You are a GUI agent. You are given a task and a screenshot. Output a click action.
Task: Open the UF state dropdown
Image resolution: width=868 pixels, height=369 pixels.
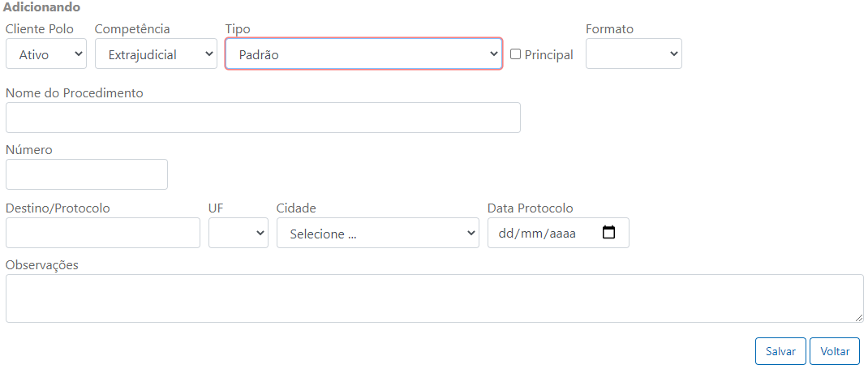point(238,233)
